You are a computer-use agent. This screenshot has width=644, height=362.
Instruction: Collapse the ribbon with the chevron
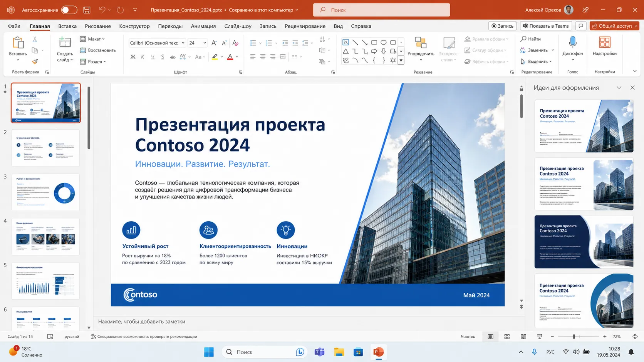(x=635, y=71)
